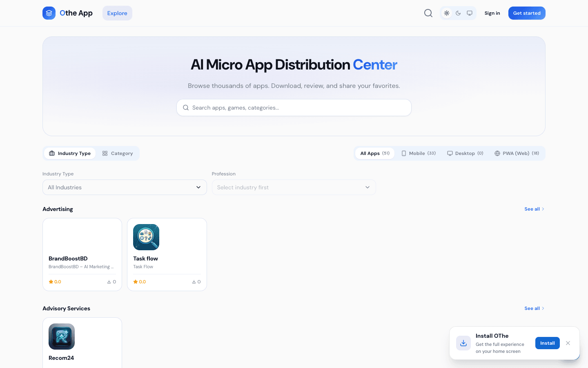Viewport: 588px width, 368px height.
Task: Dismiss the Install OThe popup
Action: pyautogui.click(x=568, y=343)
